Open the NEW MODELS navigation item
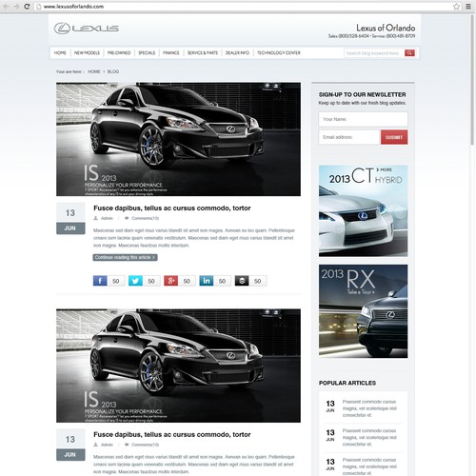This screenshot has height=476, width=476. [87, 53]
